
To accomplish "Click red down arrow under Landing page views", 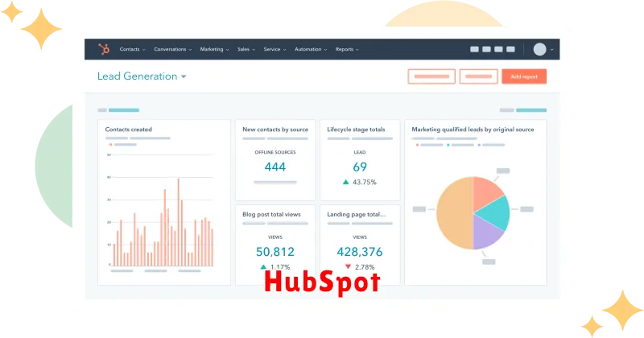I will click(348, 266).
